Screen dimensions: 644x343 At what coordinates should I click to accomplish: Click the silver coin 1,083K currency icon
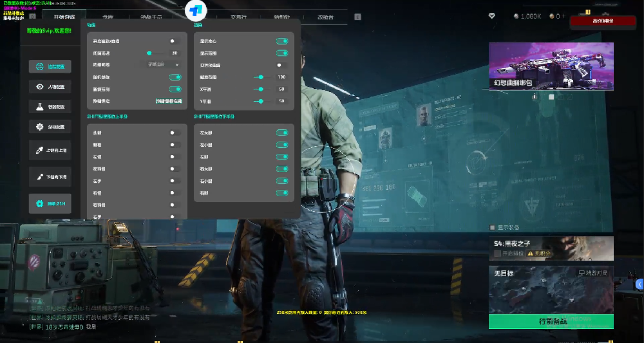click(x=516, y=17)
